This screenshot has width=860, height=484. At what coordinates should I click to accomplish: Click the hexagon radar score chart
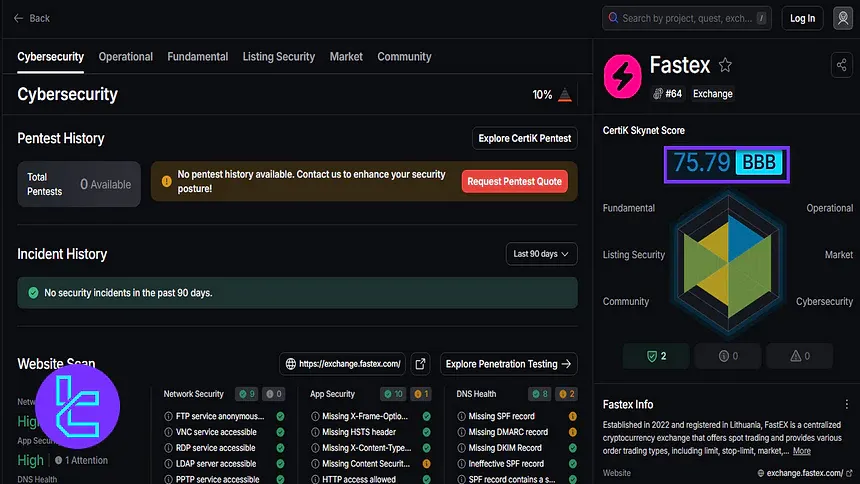pyautogui.click(x=728, y=261)
